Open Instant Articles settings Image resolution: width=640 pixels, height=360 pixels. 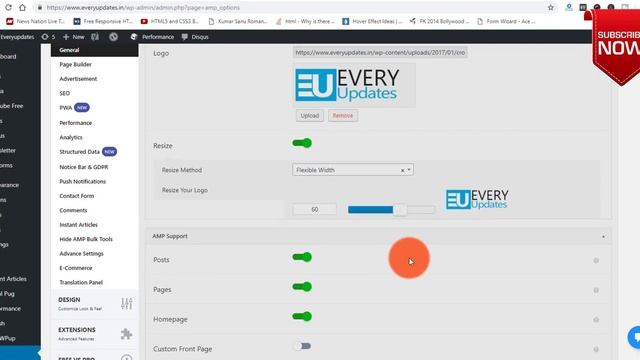pyautogui.click(x=78, y=224)
